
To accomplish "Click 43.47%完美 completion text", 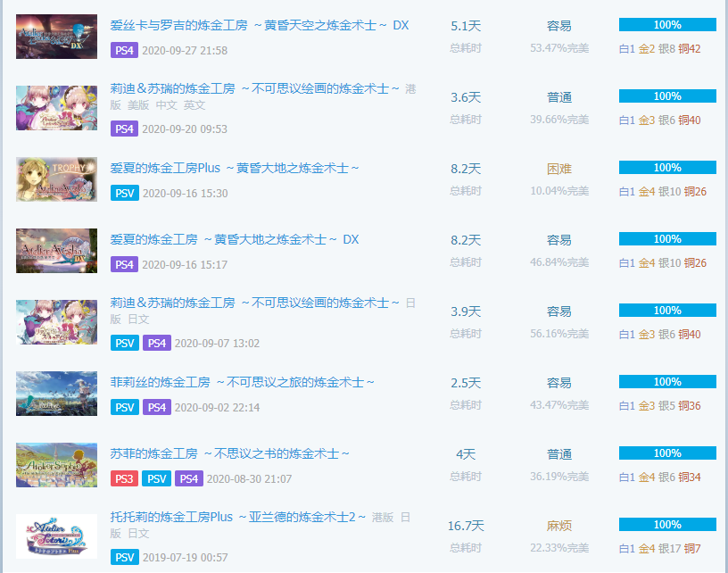I will point(559,405).
